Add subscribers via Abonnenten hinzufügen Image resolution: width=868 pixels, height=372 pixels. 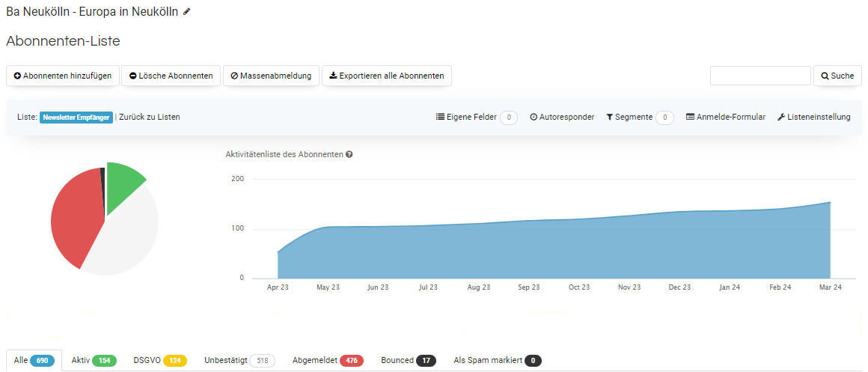(x=63, y=76)
